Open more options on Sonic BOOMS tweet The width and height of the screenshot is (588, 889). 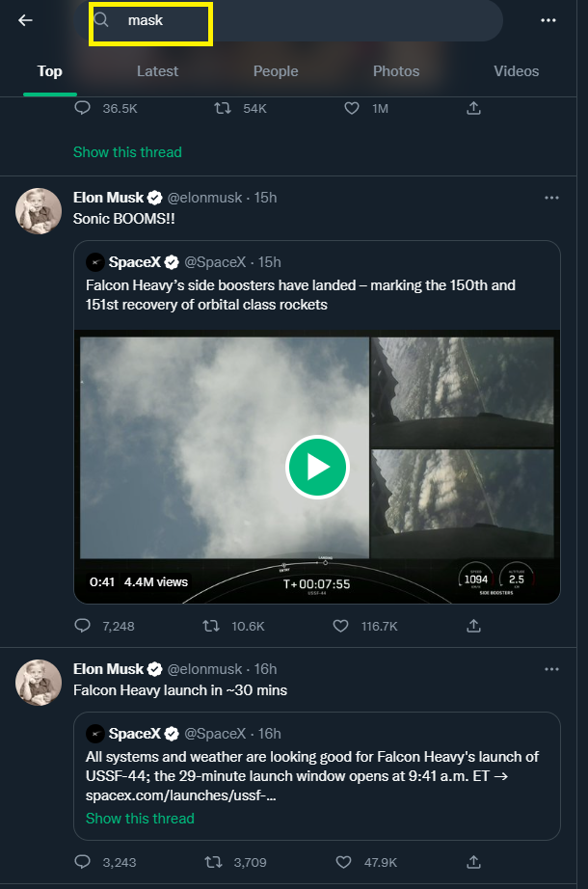pos(551,198)
